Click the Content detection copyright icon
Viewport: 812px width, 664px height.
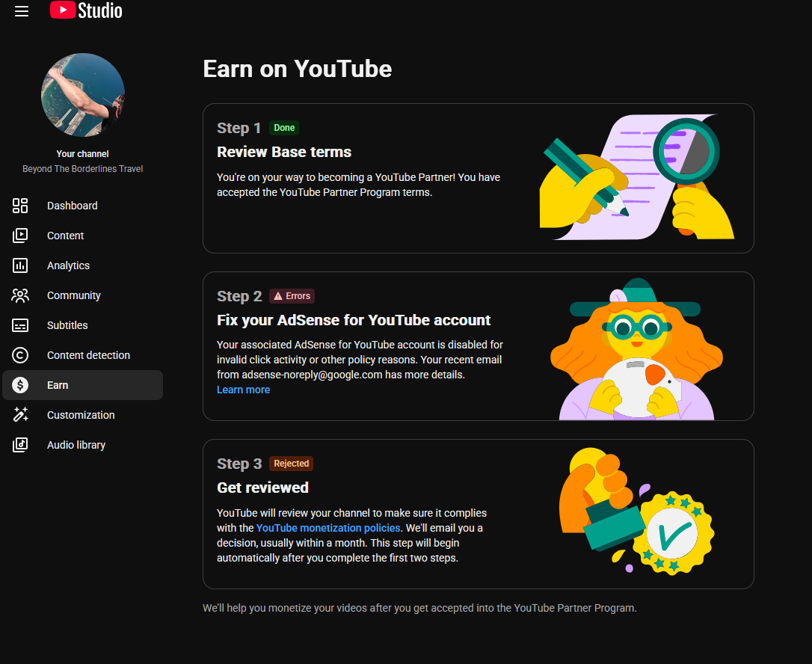click(x=20, y=355)
